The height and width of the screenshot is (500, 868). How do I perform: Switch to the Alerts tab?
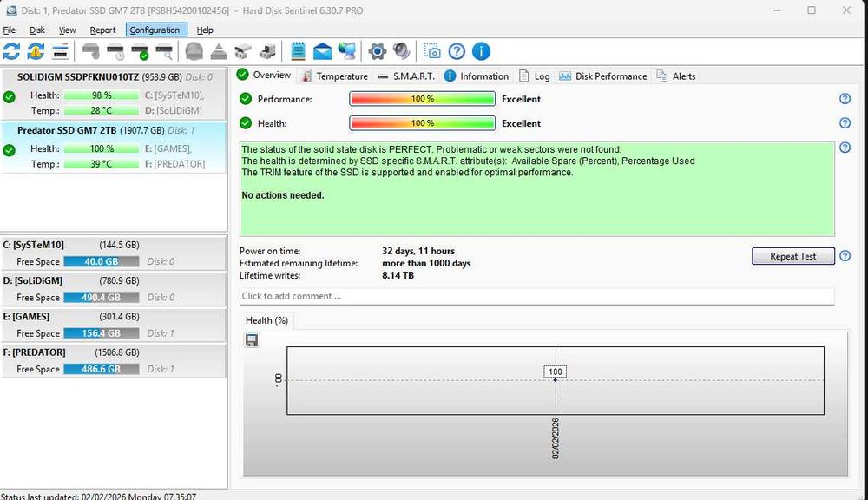click(x=676, y=76)
